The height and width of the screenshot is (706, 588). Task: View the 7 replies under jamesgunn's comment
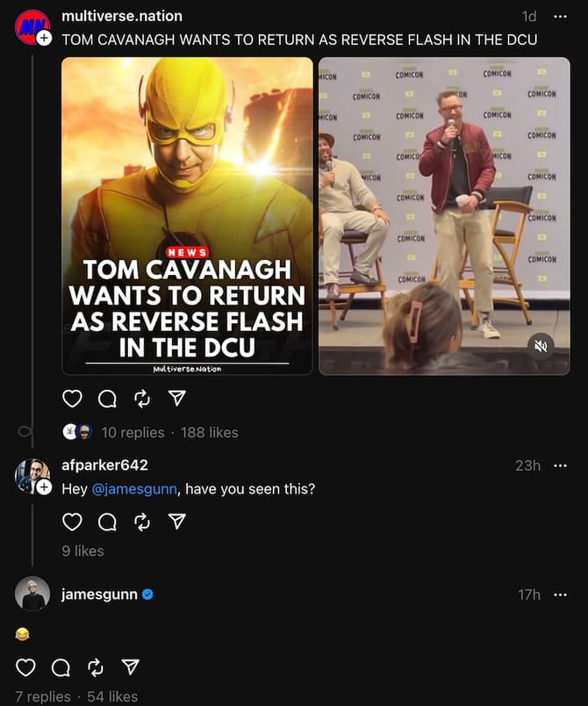click(x=43, y=696)
